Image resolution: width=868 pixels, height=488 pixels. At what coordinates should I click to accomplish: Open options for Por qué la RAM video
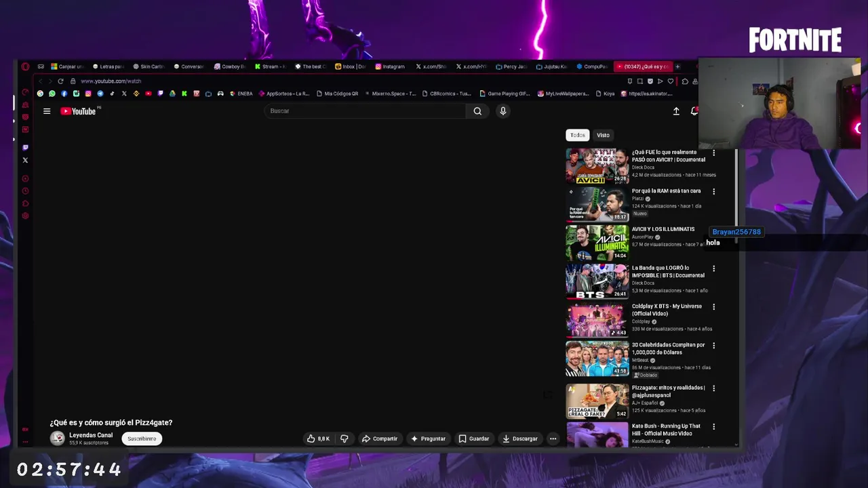click(x=713, y=192)
